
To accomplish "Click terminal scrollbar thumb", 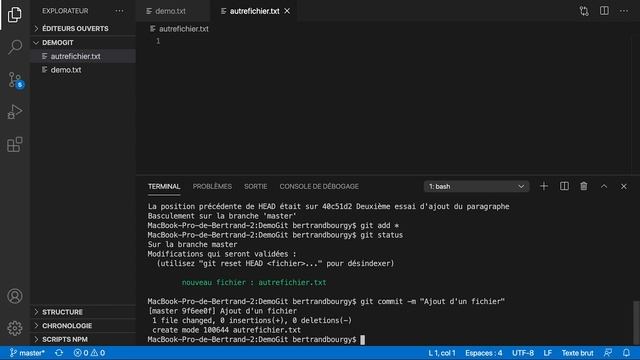I will tap(636, 322).
